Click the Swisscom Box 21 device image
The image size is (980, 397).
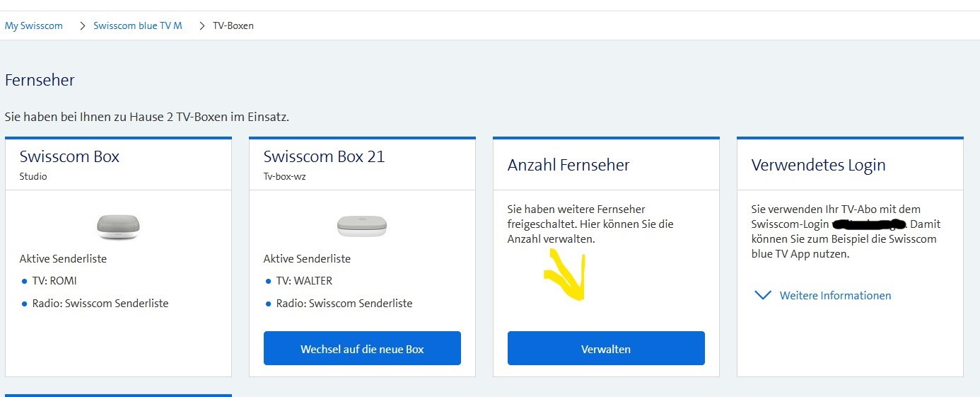[x=362, y=226]
